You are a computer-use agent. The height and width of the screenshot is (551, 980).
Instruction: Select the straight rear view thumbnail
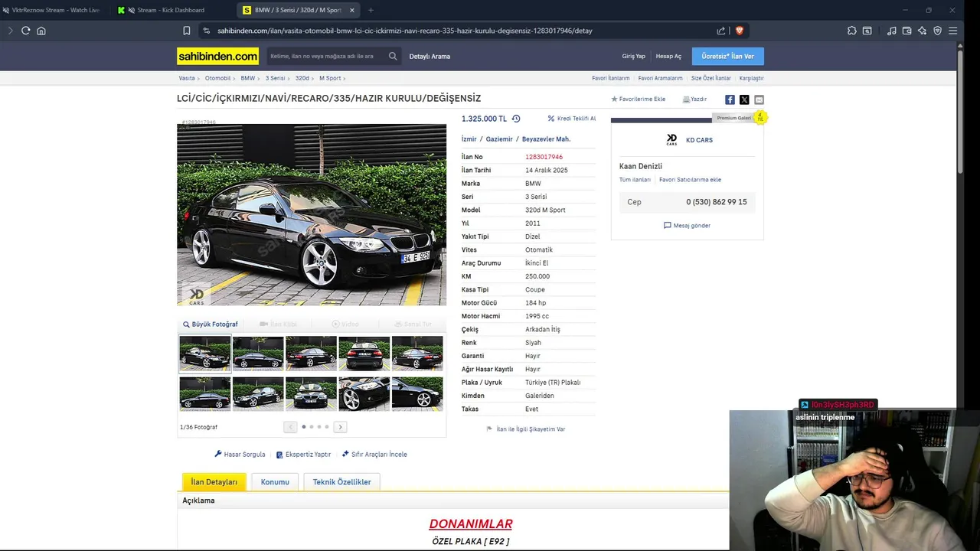tap(364, 354)
